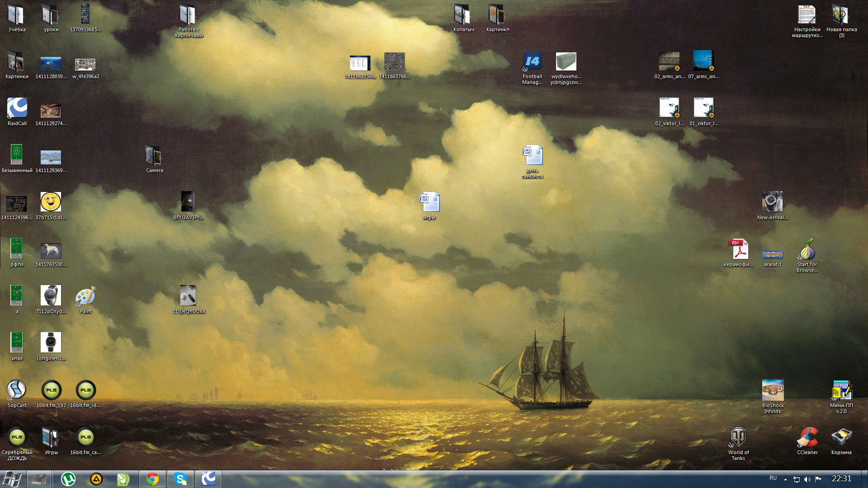The height and width of the screenshot is (488, 868).
Task: Show hidden tray icons arrow
Action: pyautogui.click(x=785, y=479)
